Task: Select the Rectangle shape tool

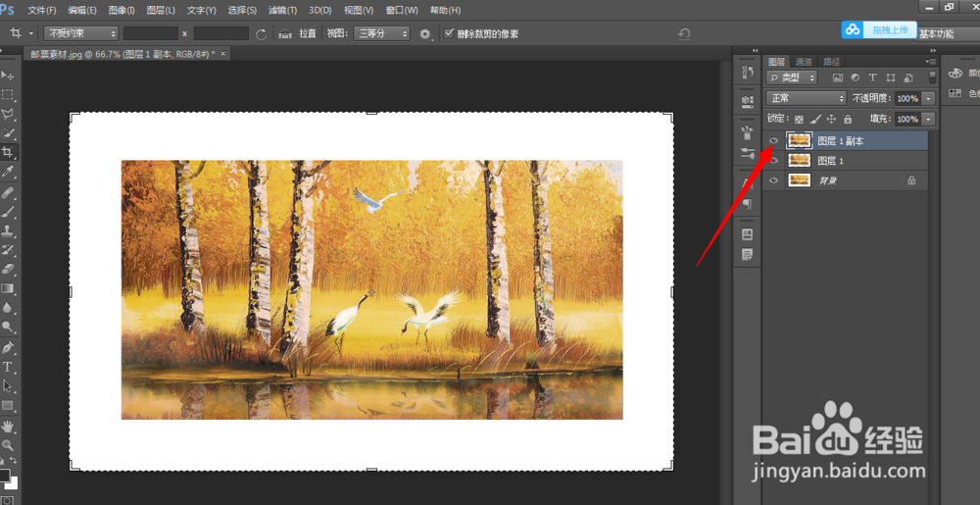Action: 8,405
